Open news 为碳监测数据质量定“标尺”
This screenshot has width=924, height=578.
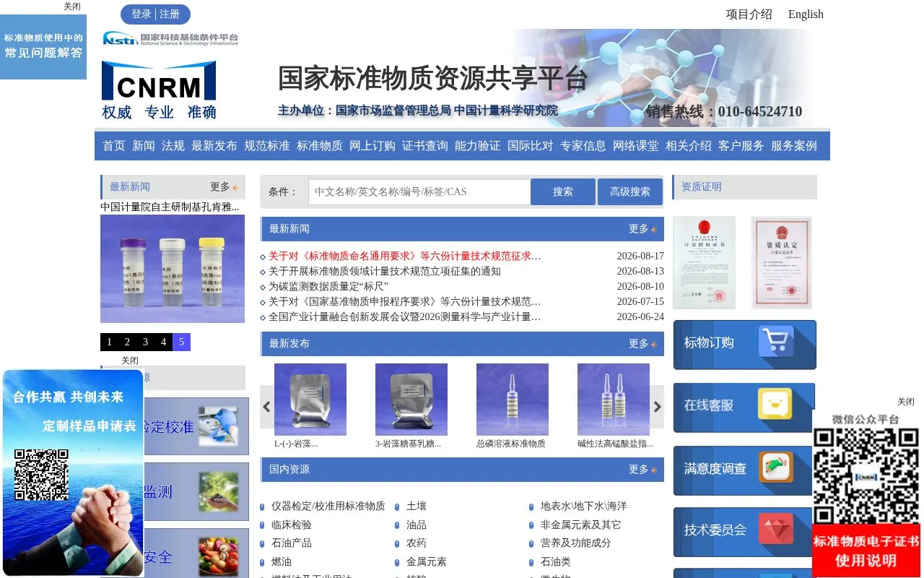tap(328, 286)
